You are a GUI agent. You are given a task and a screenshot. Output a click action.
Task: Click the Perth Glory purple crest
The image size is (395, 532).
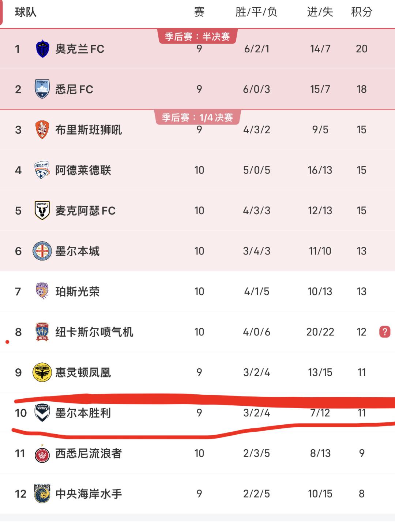tap(42, 291)
